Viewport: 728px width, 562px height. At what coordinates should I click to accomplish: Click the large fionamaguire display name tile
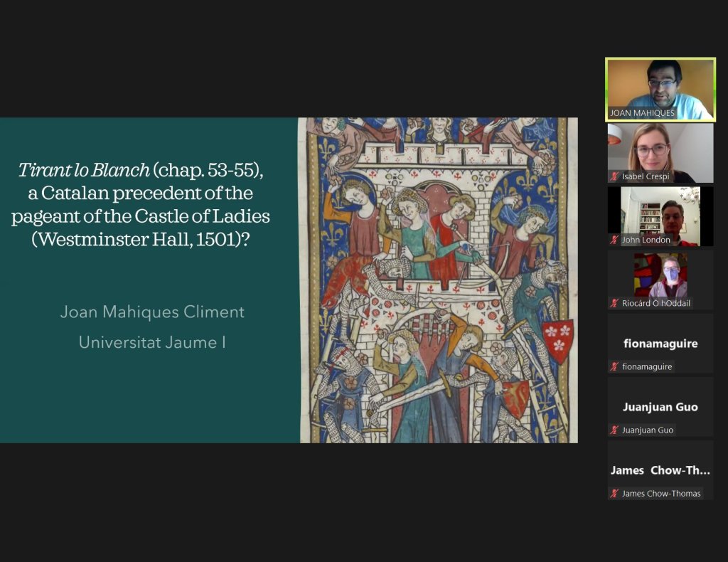[660, 344]
